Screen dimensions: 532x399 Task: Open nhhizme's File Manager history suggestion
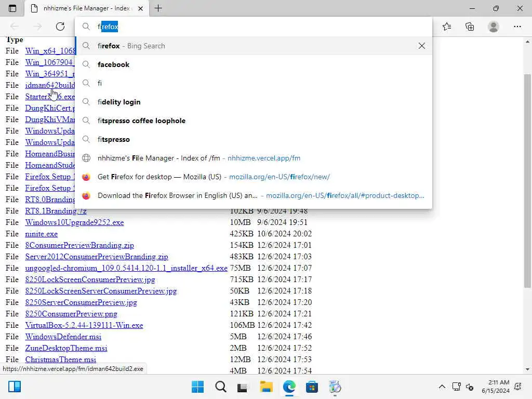(x=254, y=158)
